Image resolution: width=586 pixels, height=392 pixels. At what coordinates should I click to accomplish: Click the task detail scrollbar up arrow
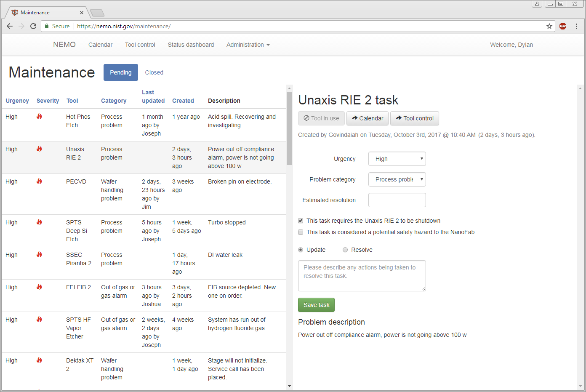click(580, 88)
